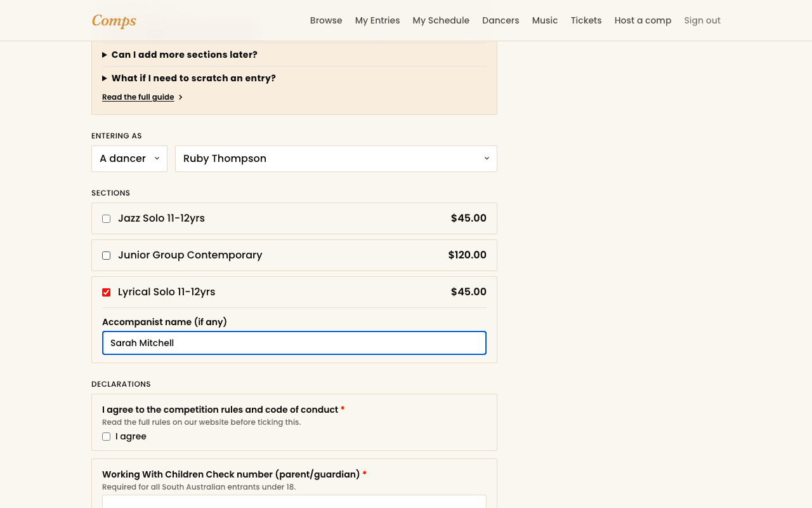Open the Comps logo home link
Viewport: 812px width, 508px height.
tap(114, 20)
